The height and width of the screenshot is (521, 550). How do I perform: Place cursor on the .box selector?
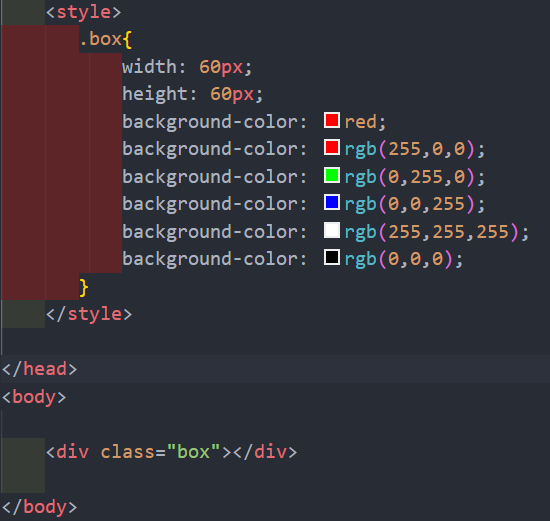tap(100, 39)
